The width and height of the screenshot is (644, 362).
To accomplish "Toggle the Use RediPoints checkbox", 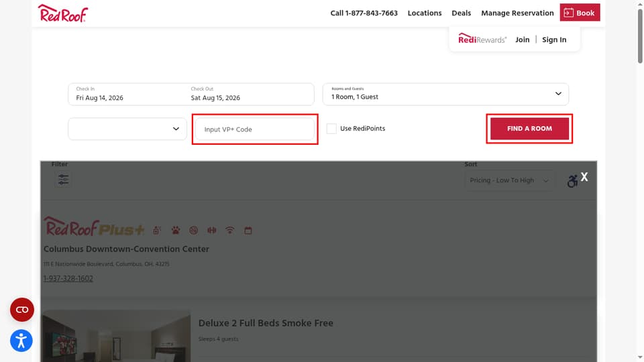I will click(x=331, y=129).
